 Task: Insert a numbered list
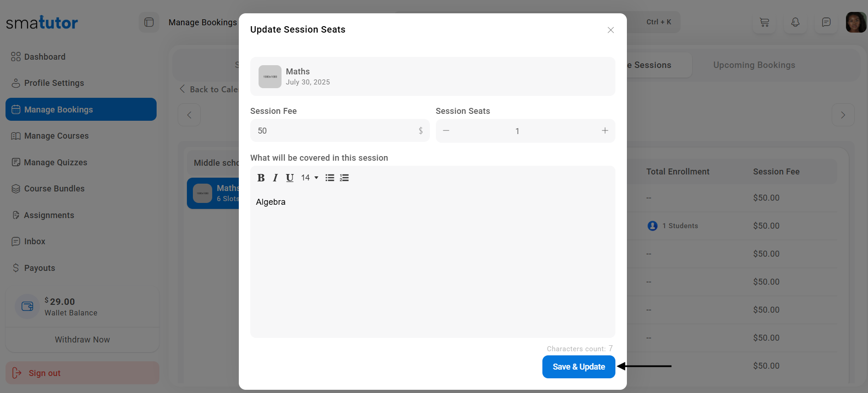344,178
